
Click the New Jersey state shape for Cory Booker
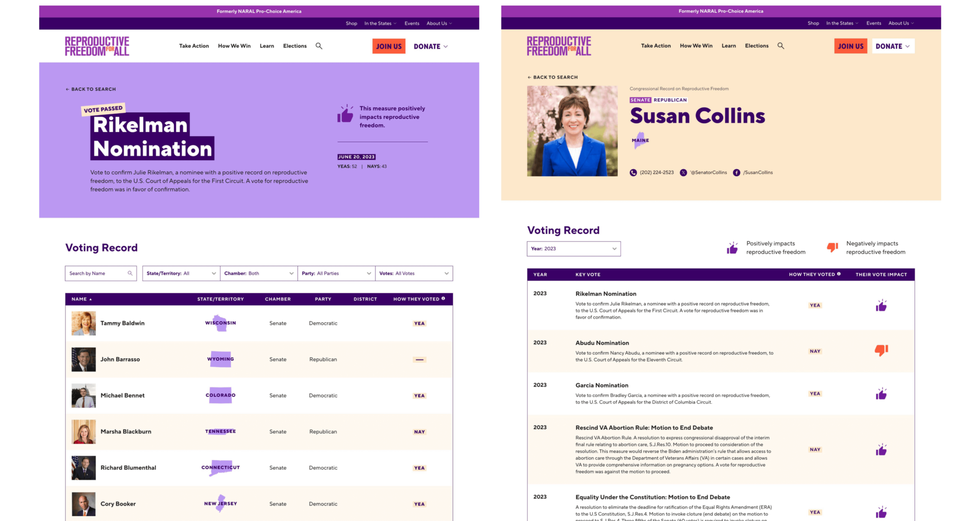(x=220, y=503)
